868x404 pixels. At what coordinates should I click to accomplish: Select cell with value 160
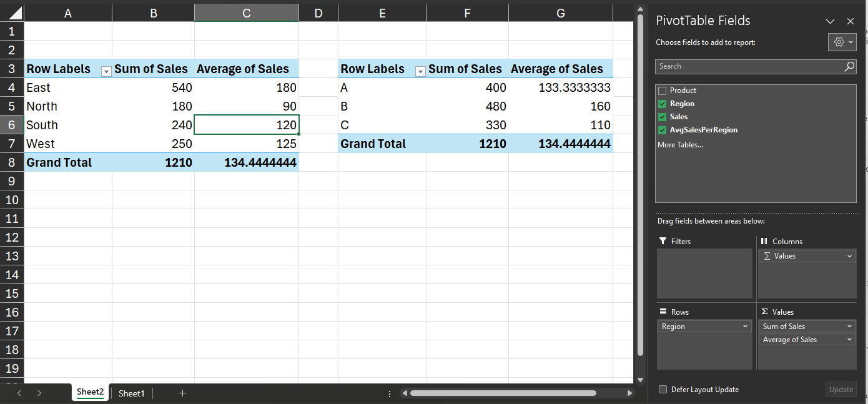[561, 106]
